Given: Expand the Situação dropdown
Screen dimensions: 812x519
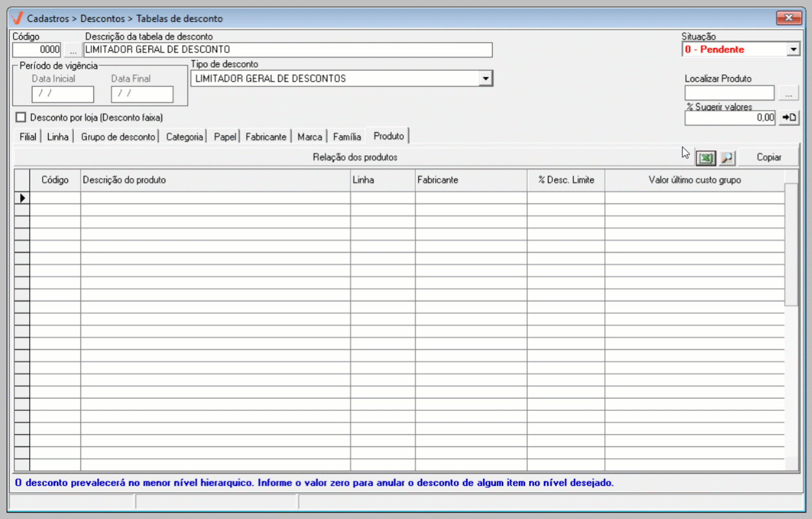Looking at the screenshot, I should (794, 49).
